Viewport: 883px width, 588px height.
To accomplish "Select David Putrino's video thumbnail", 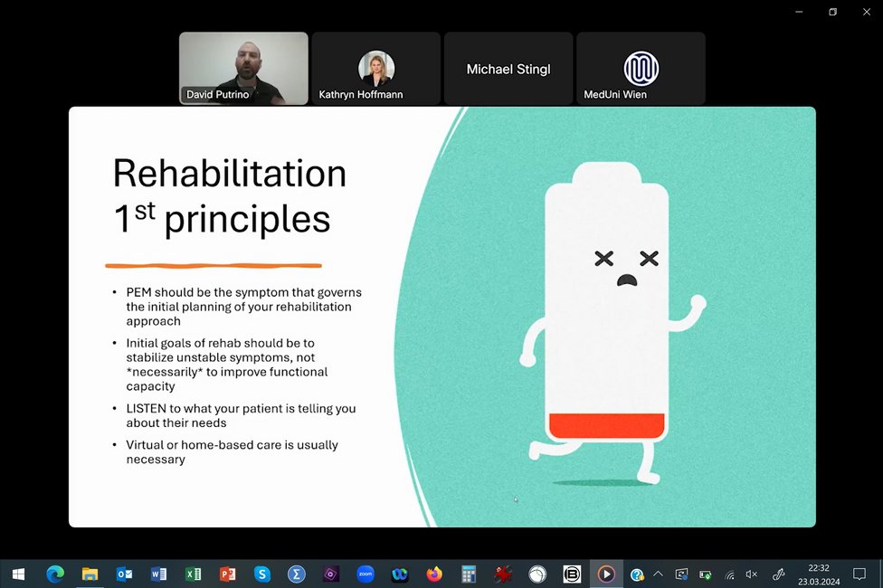I will 243,69.
